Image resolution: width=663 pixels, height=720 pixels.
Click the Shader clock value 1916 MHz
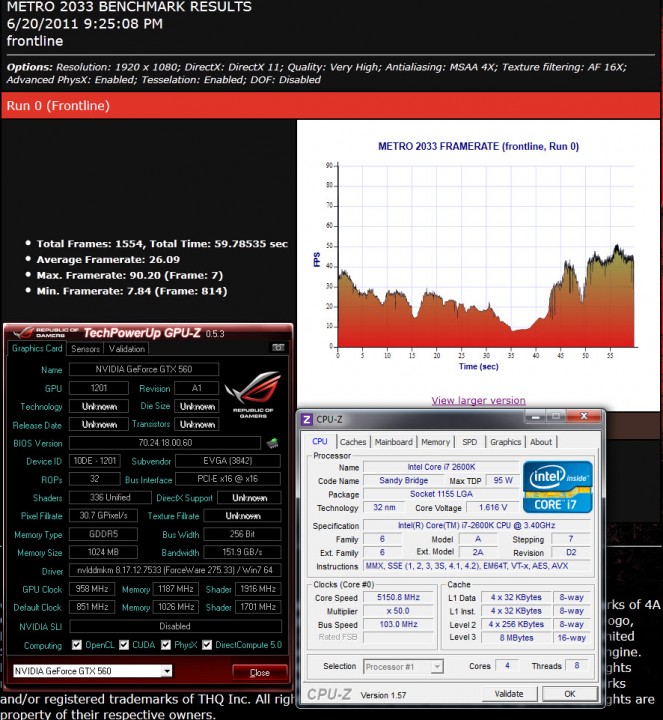(x=258, y=589)
